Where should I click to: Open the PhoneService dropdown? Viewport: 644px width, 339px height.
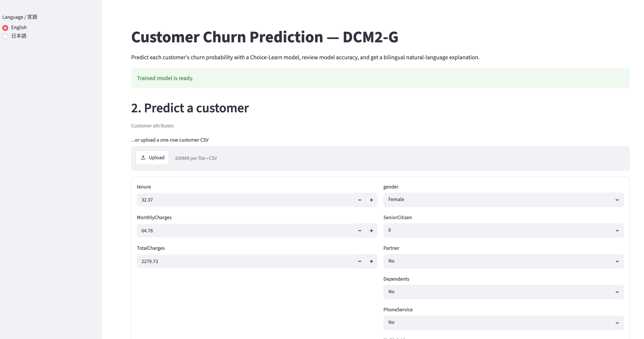[503, 323]
